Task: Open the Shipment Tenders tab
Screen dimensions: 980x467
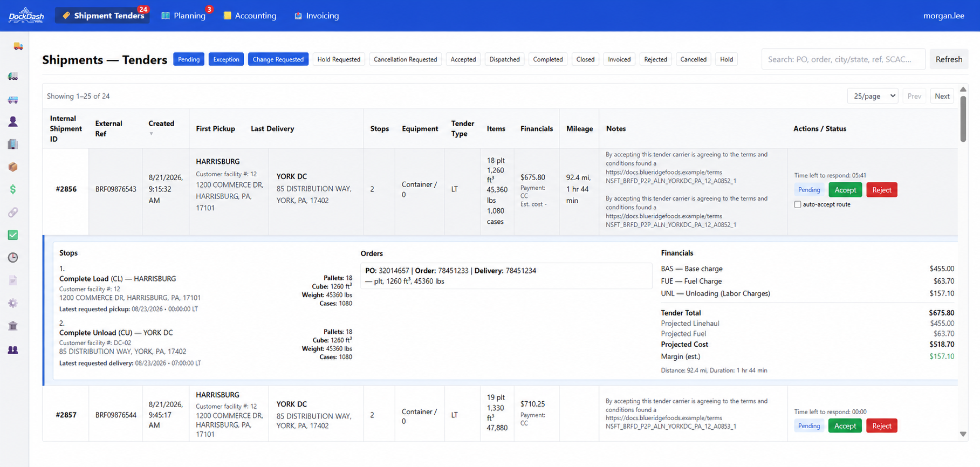Action: (x=102, y=16)
